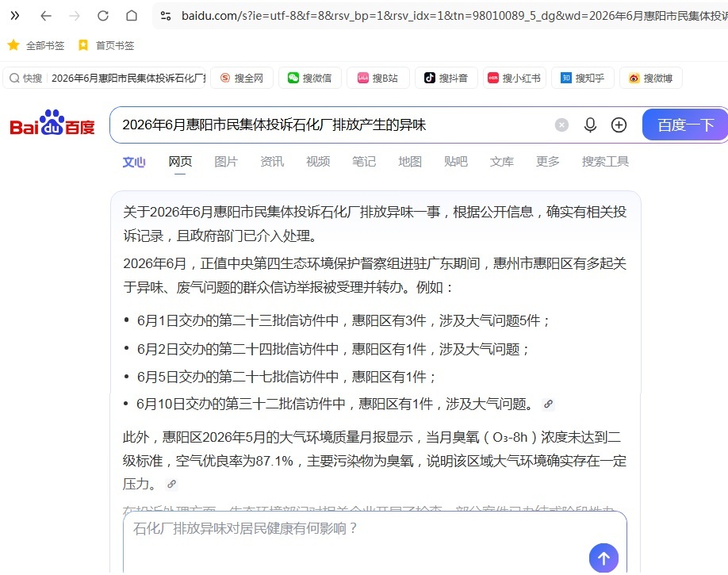Search Douyin via 搜抖音
The width and height of the screenshot is (728, 575).
(x=446, y=78)
